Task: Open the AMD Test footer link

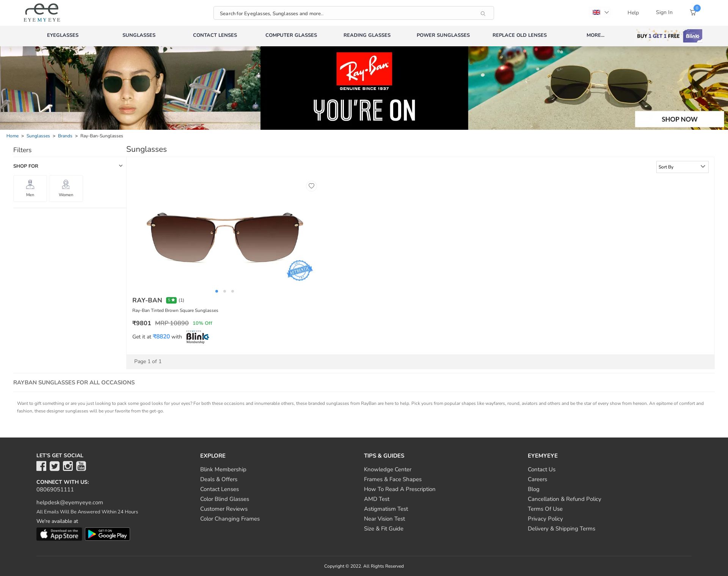Action: [x=377, y=499]
